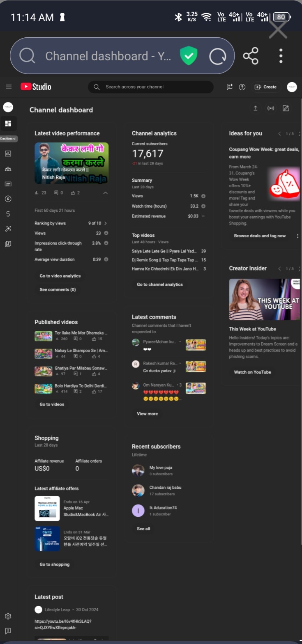
Task: Click Go to video analytics
Action: 60,276
